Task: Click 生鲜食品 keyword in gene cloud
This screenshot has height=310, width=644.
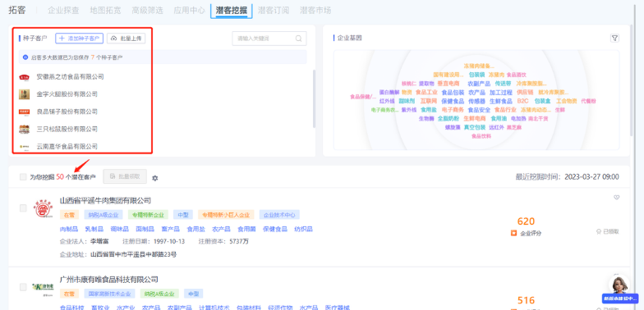Action: tap(501, 101)
